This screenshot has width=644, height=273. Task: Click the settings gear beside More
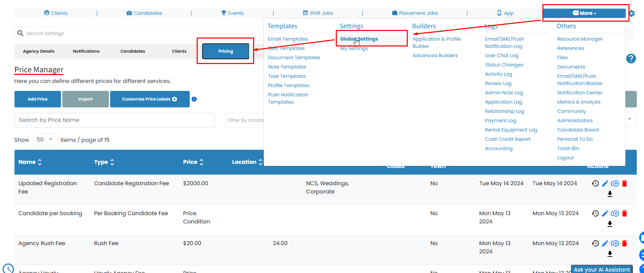pos(632,13)
